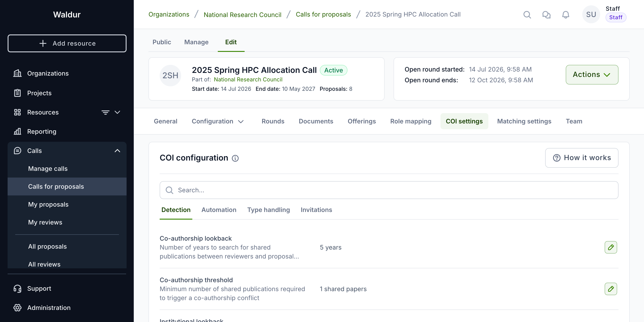Viewport: 644px width, 322px height.
Task: Edit the Co-authorship threshold setting
Action: (611, 289)
